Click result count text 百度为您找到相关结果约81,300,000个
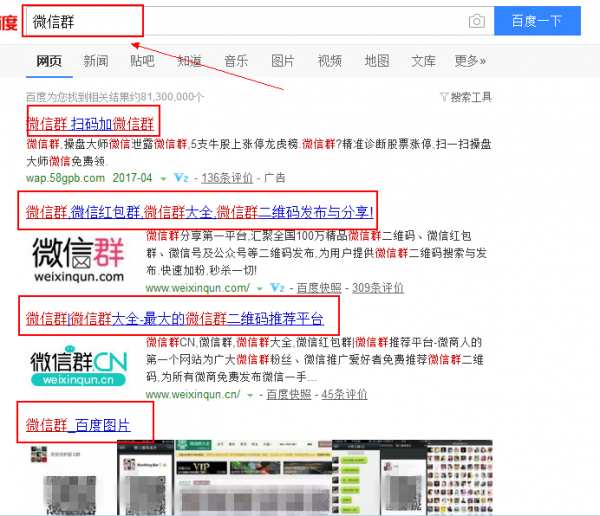Image resolution: width=600 pixels, height=516 pixels. point(115,97)
